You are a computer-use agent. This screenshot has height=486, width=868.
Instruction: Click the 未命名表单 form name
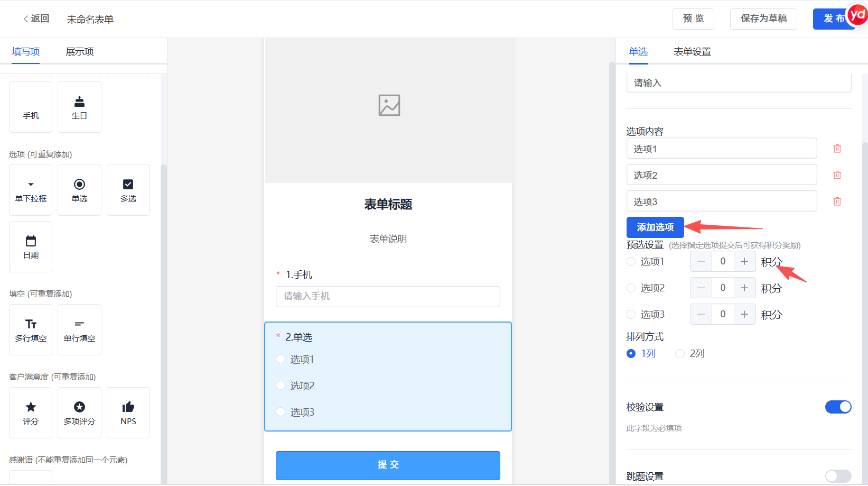tap(90, 20)
